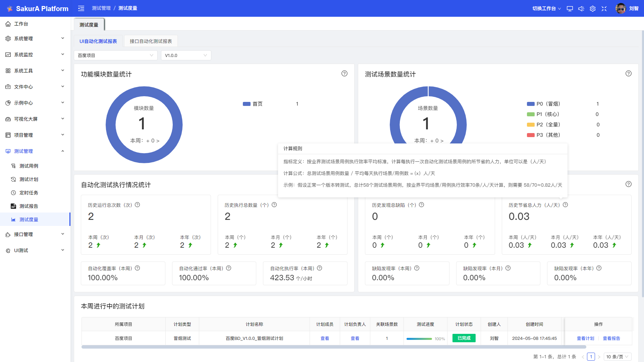Switch to 接口自动化测试报表 tab
The width and height of the screenshot is (644, 362).
point(151,41)
